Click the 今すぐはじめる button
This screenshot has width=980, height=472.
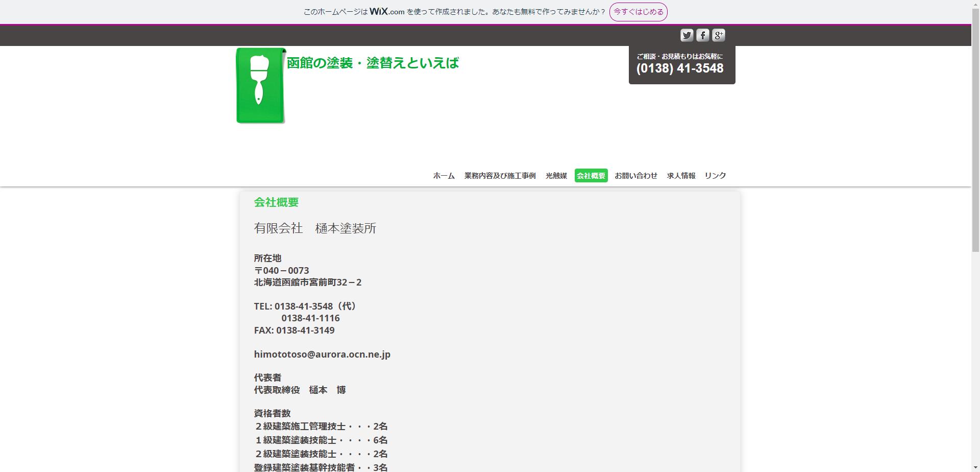click(x=638, y=12)
